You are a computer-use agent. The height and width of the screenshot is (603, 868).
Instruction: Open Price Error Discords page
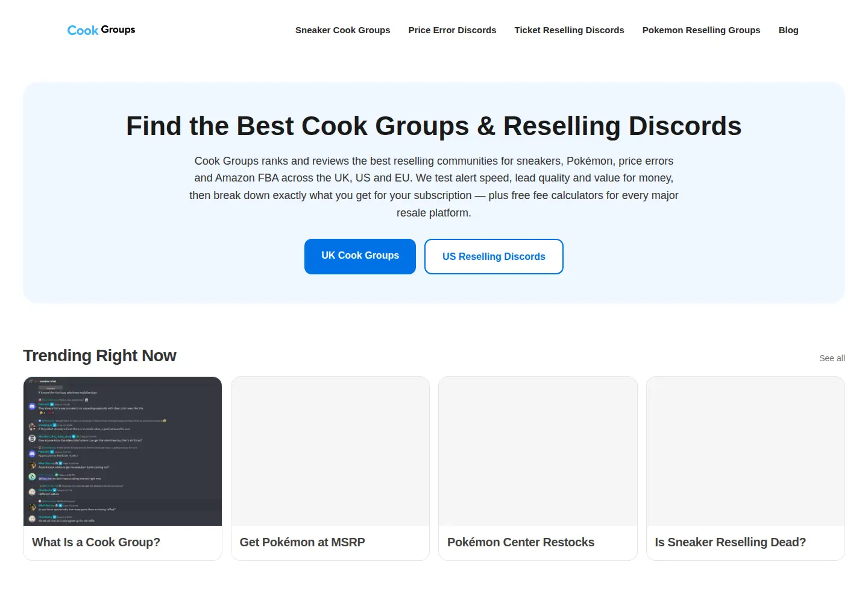click(452, 30)
